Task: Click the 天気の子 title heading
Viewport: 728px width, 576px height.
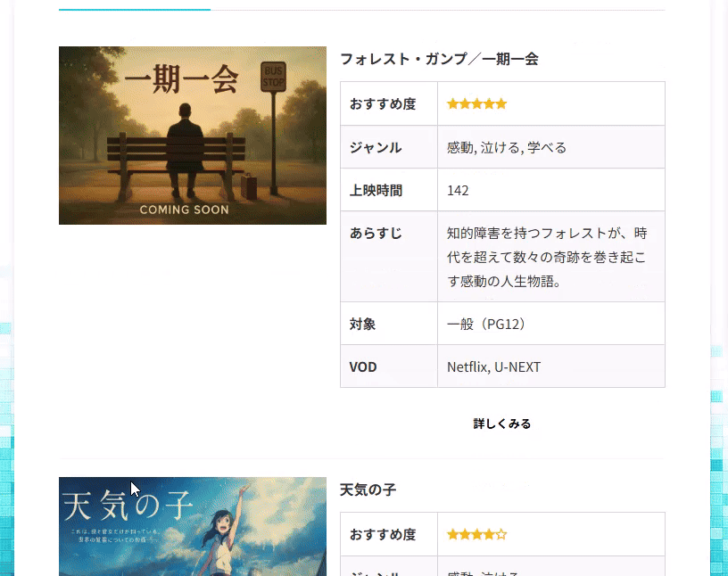Action: (368, 490)
